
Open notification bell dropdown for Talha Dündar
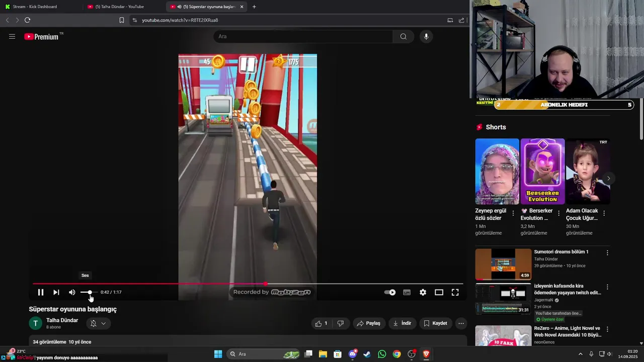point(98,323)
